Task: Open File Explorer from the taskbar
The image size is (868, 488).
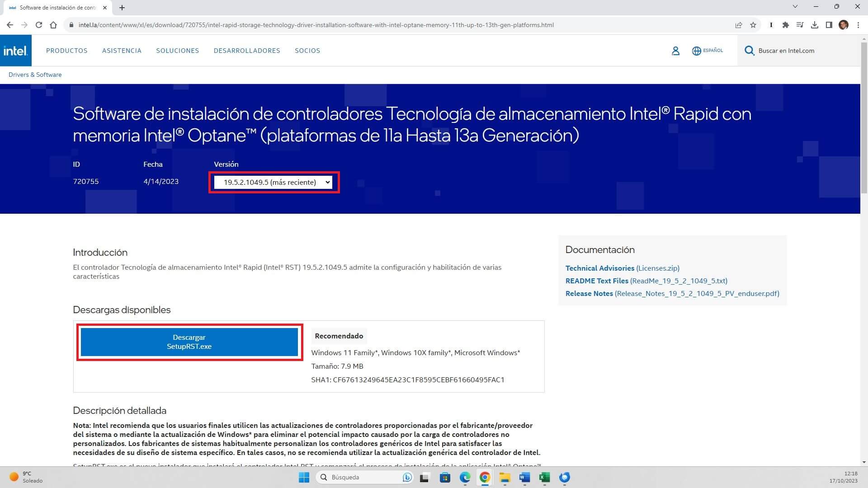Action: [505, 478]
